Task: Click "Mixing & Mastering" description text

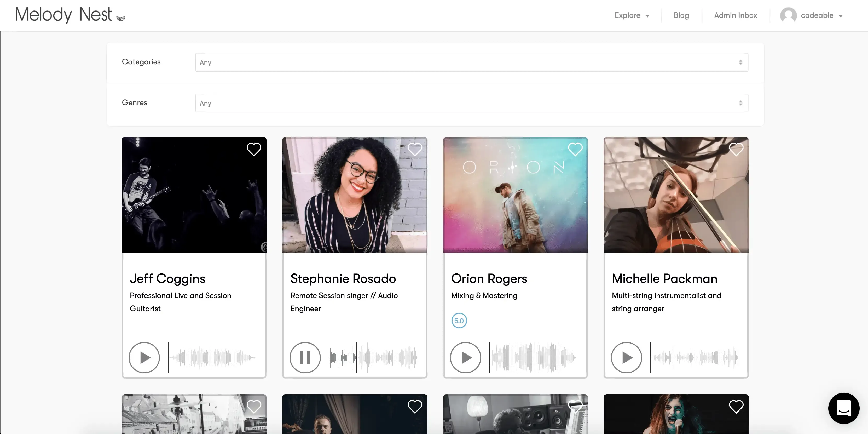Action: [x=484, y=295]
